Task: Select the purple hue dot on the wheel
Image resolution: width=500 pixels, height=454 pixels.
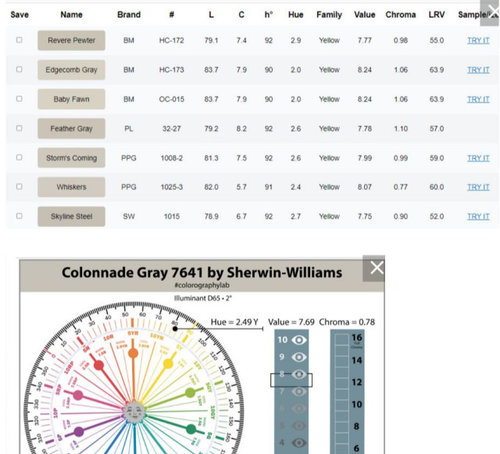Action: 79,432
